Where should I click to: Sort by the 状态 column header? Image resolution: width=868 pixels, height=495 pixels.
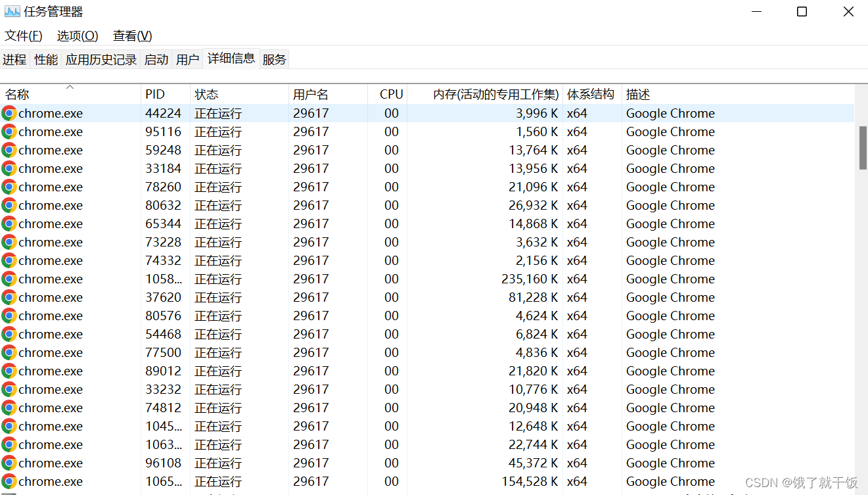pyautogui.click(x=239, y=94)
